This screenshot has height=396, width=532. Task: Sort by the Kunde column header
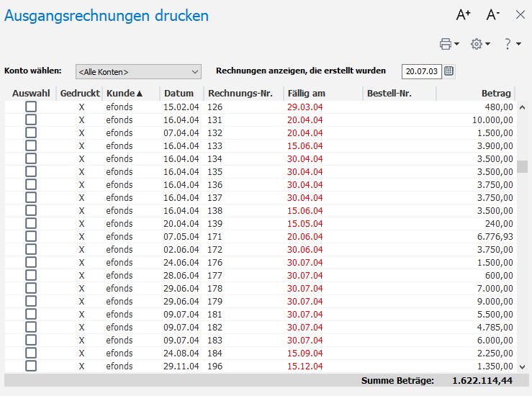point(124,94)
